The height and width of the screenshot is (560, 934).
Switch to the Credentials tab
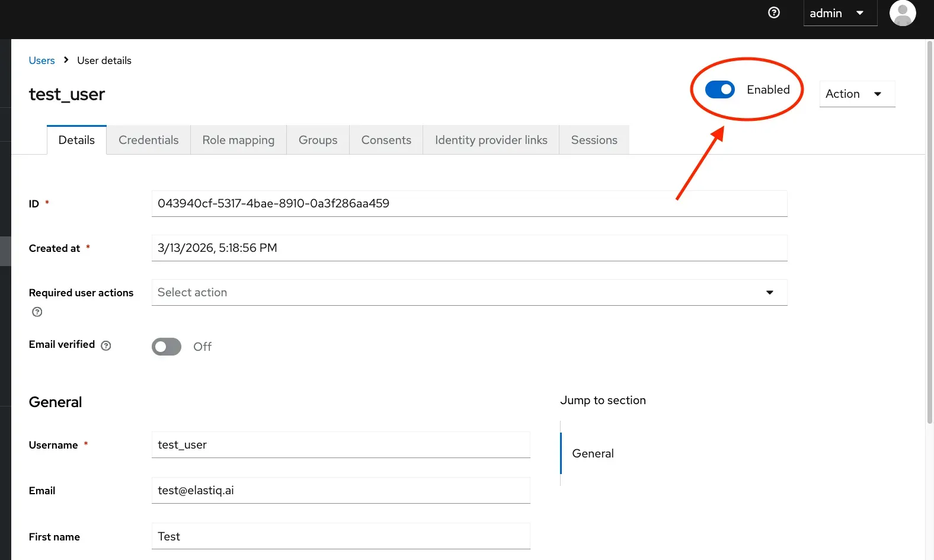(148, 140)
